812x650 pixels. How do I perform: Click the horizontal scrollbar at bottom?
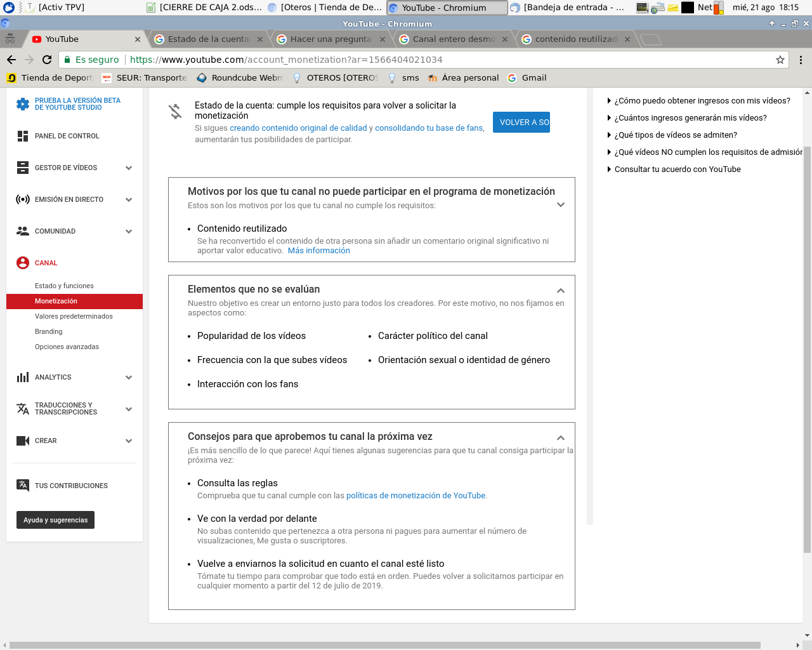tap(385, 646)
